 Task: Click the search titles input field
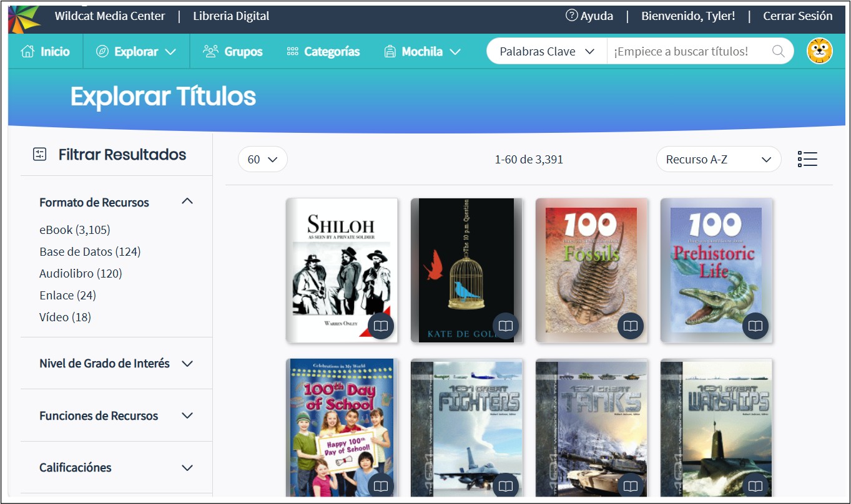(x=689, y=51)
